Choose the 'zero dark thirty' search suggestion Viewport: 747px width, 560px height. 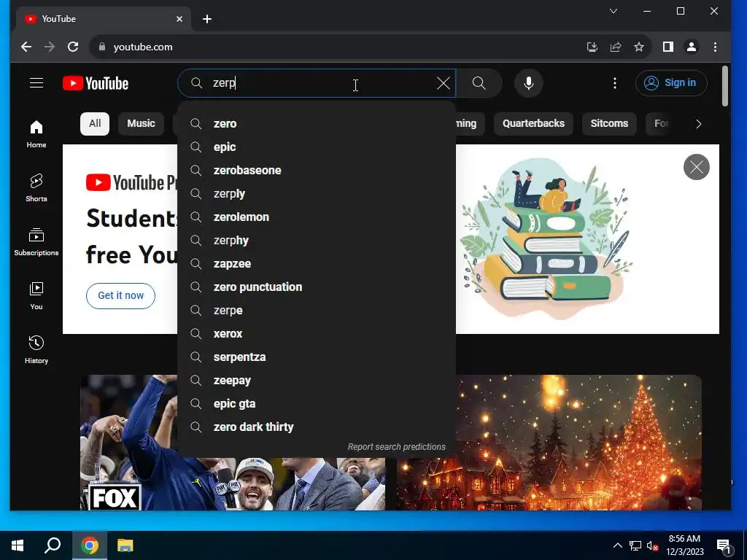tap(317, 427)
